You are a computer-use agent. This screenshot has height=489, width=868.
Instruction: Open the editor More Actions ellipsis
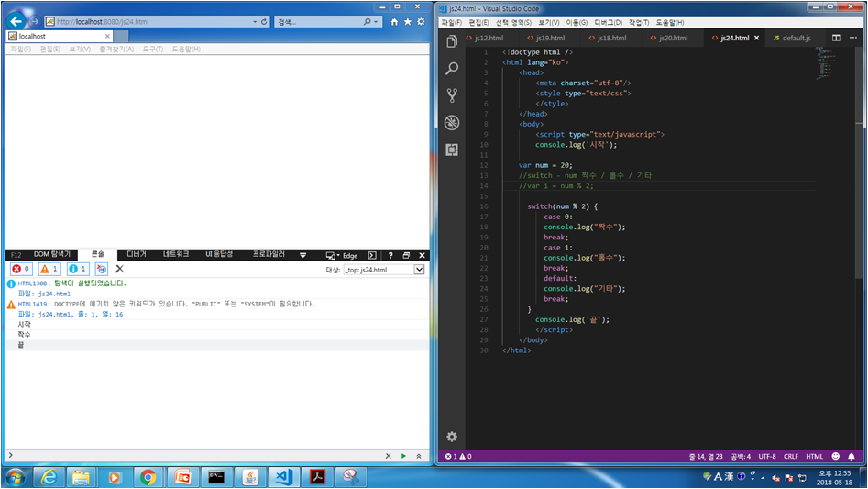click(x=853, y=38)
